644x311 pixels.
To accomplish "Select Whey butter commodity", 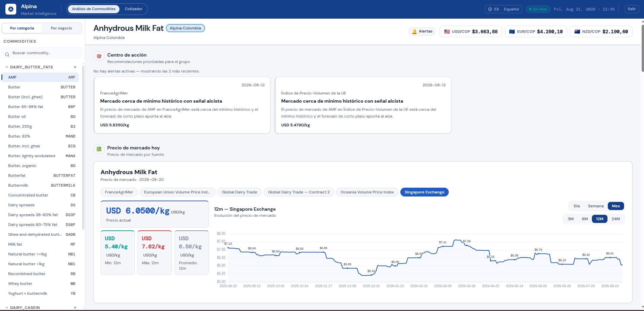I will [x=40, y=284].
